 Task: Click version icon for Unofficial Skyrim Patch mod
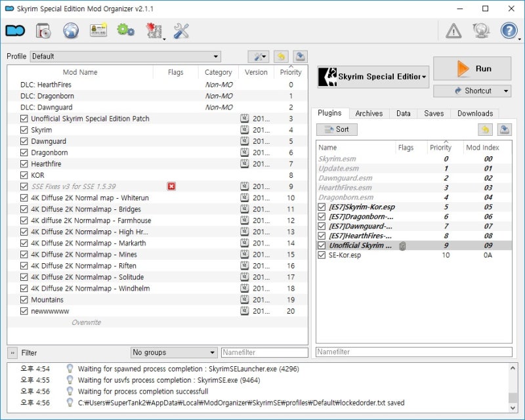[245, 118]
